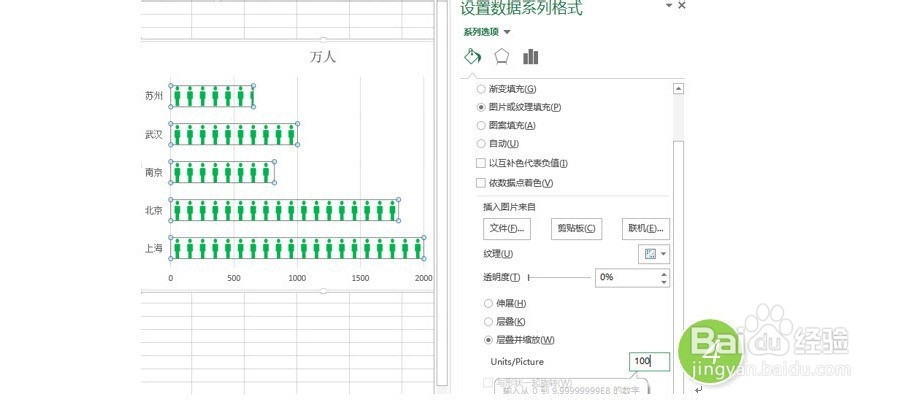Screen dimensions: 900x400
Task: Click the 透明度(T) slider track
Action: (560, 277)
